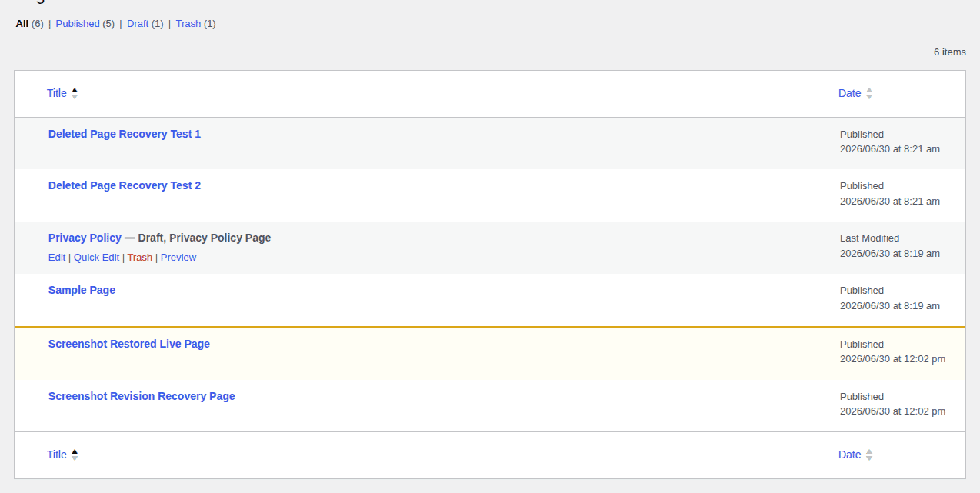Screen dimensions: 980x493
Task: Click sort arrows beside bottom Title footer
Action: [x=75, y=455]
